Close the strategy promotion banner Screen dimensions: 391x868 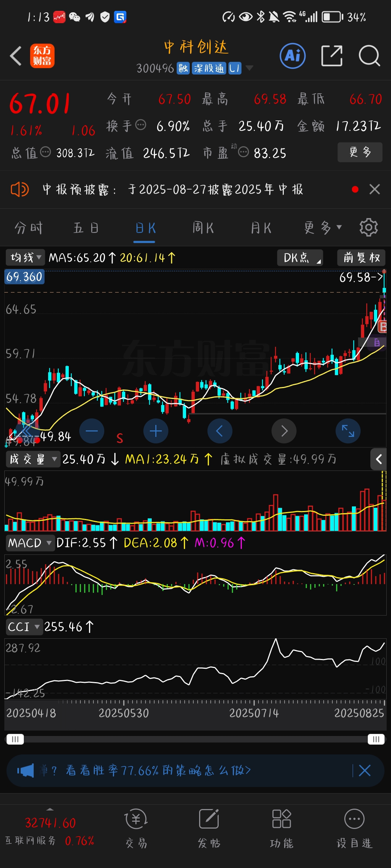(x=365, y=771)
